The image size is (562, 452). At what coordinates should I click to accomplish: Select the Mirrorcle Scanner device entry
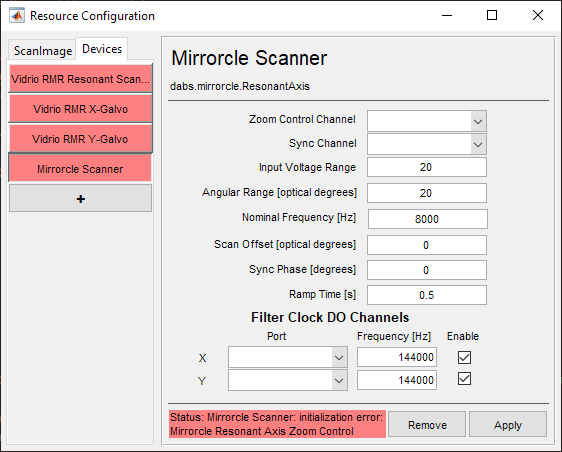tap(80, 168)
